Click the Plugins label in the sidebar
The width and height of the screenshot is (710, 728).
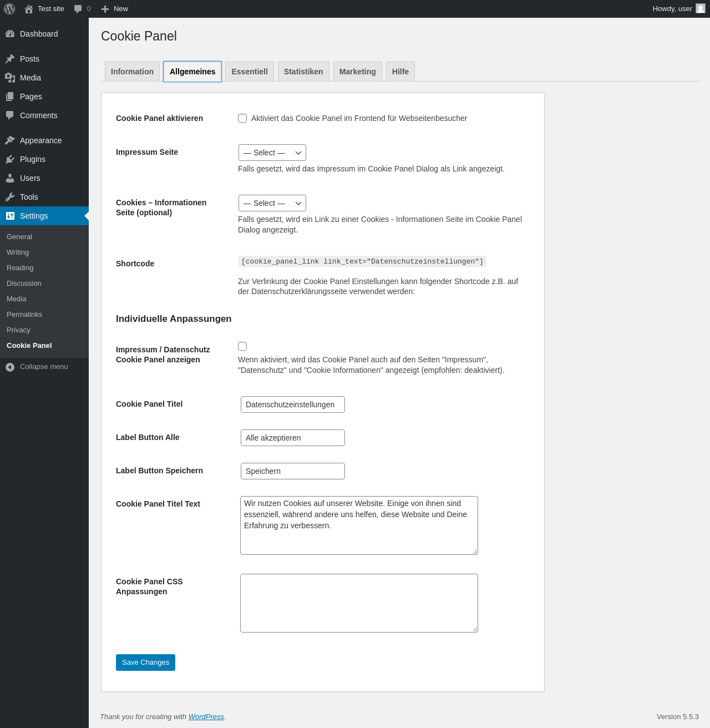[33, 159]
